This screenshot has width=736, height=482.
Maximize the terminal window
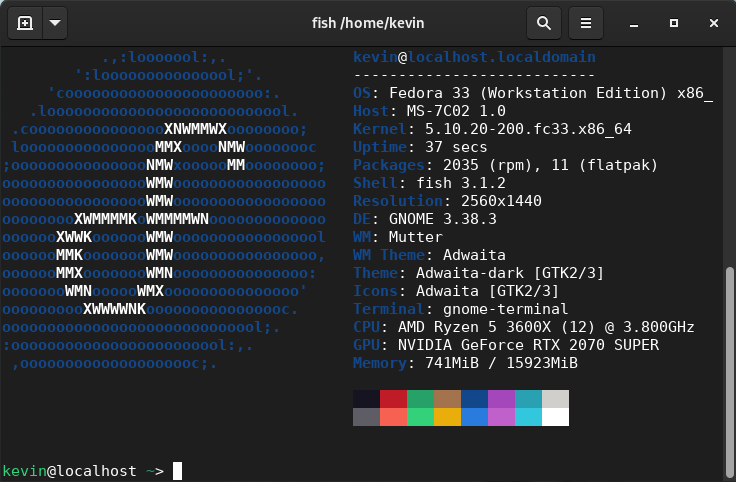674,23
